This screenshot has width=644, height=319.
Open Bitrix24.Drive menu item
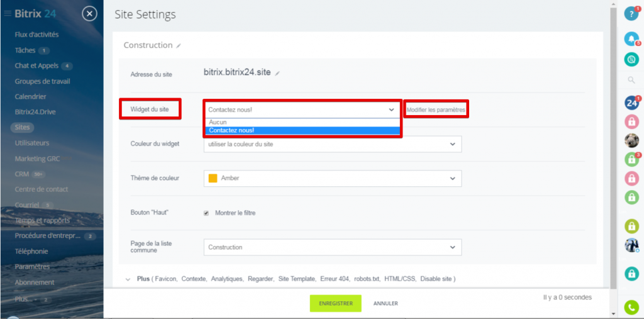coord(35,112)
